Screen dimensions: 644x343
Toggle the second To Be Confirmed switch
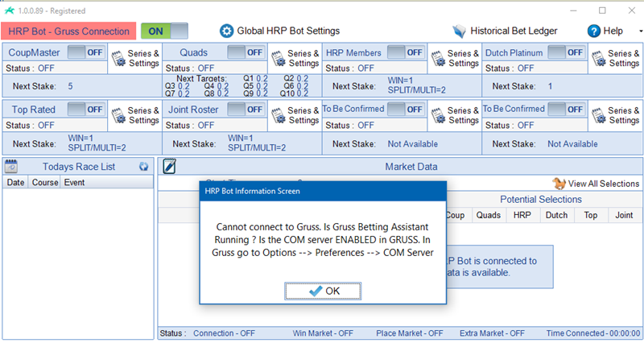click(x=566, y=110)
